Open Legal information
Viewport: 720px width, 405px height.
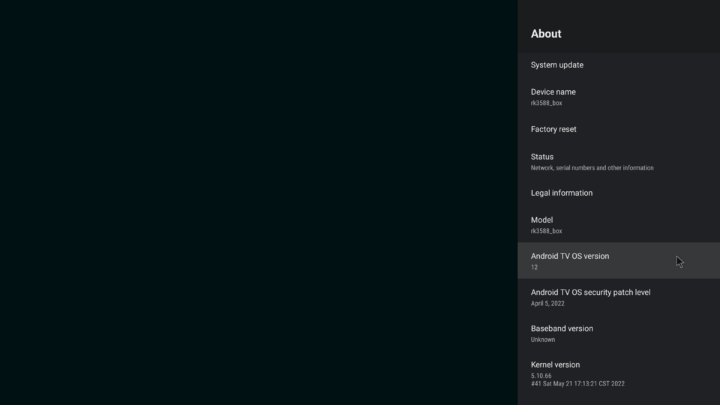pos(619,193)
